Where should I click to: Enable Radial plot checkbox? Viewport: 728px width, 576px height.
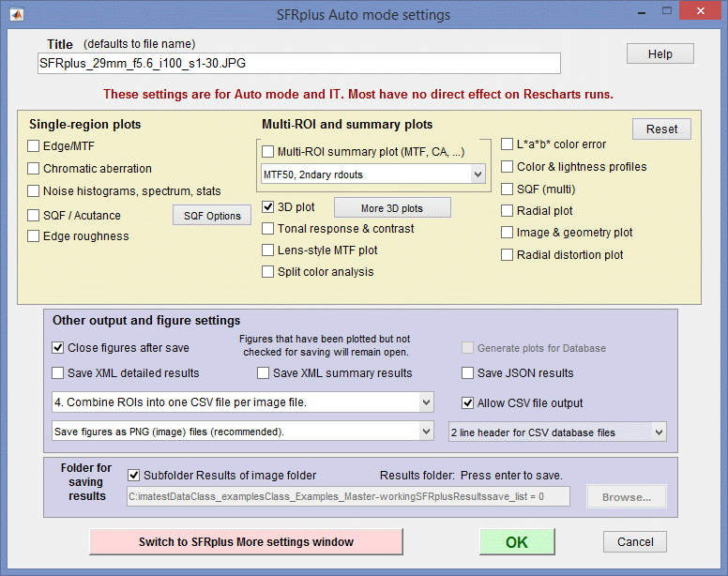pos(507,211)
